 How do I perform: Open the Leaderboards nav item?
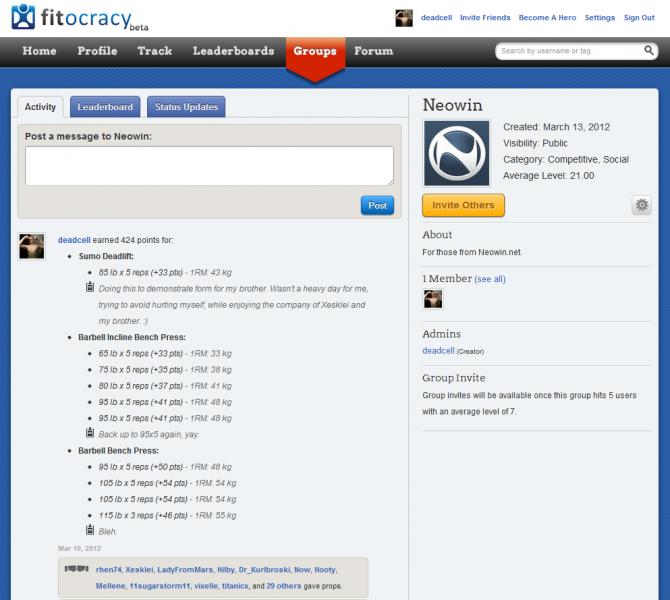pos(233,51)
